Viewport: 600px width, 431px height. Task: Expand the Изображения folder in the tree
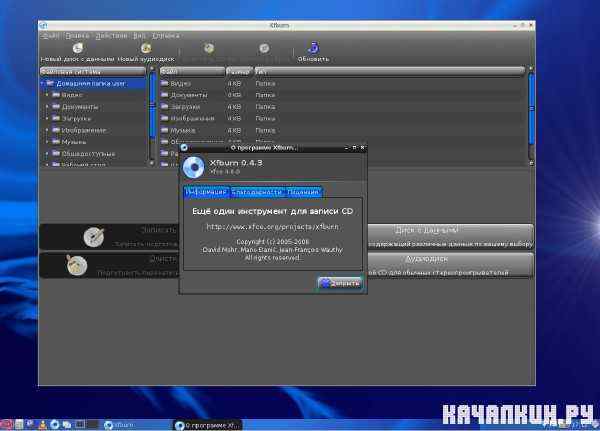coord(47,130)
